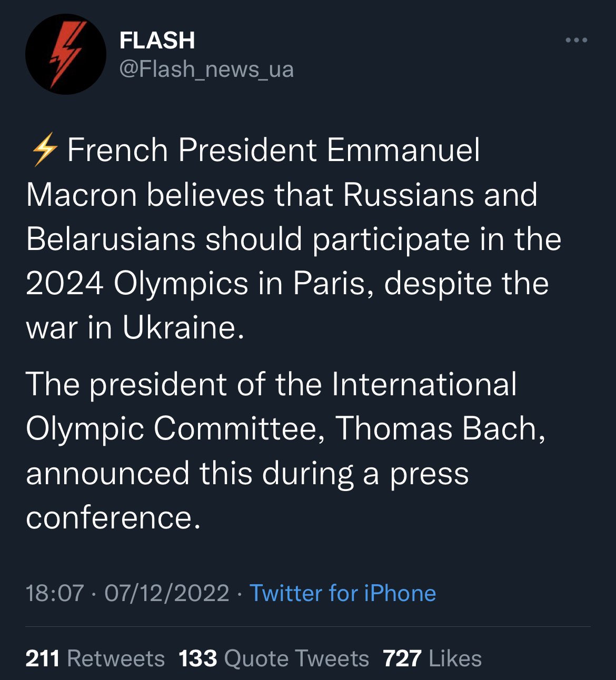Visit the @Flash_news_ua handle
Screen dimensions: 616x680
tap(206, 69)
